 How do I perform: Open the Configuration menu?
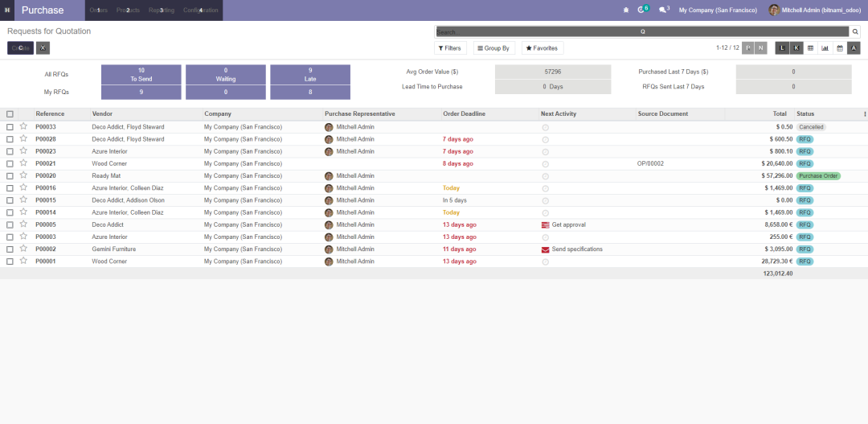tap(201, 10)
